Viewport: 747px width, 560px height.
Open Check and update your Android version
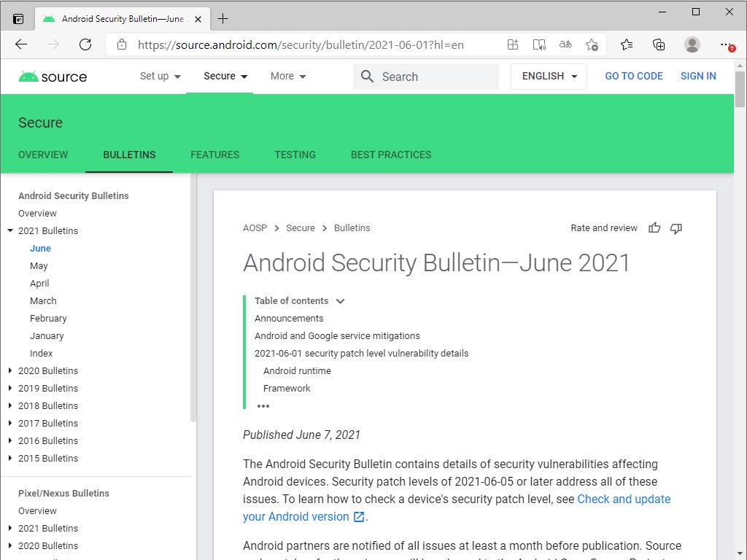624,499
